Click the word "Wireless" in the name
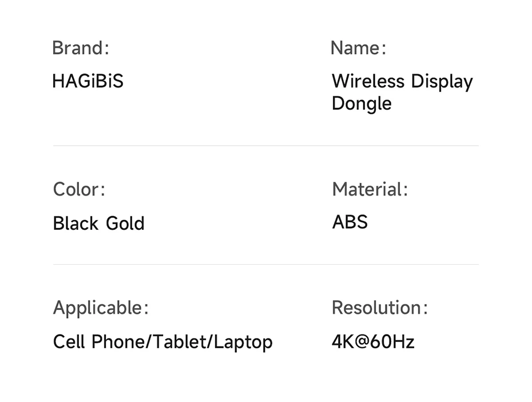This screenshot has height=402, width=532. [368, 81]
